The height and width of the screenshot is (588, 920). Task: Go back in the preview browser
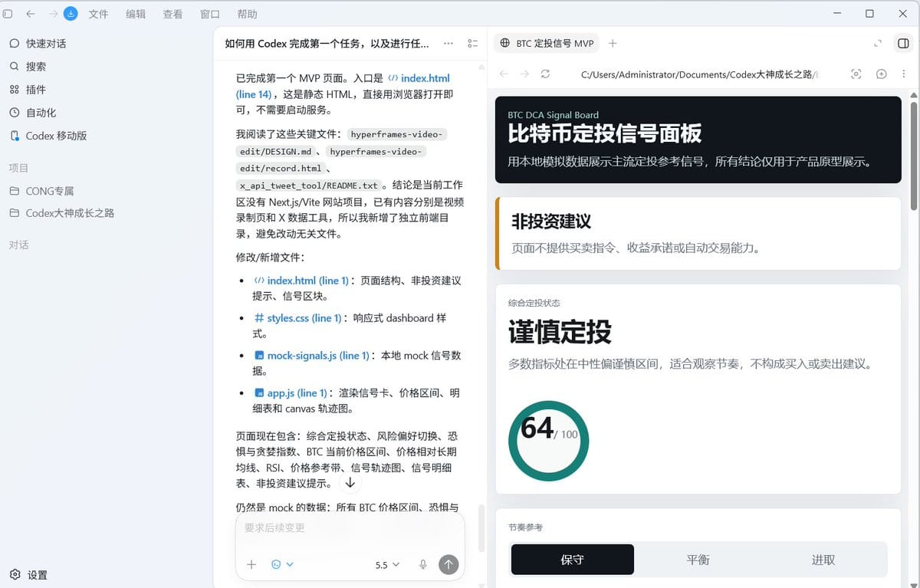click(x=504, y=74)
